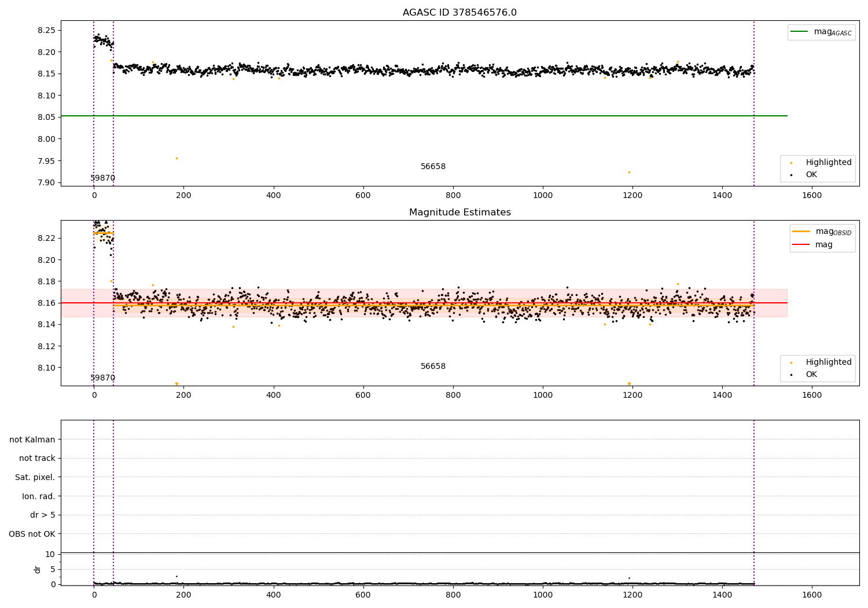This screenshot has height=608, width=868.
Task: Click the 1600 x-tick under the dr panel
Action: 812,595
